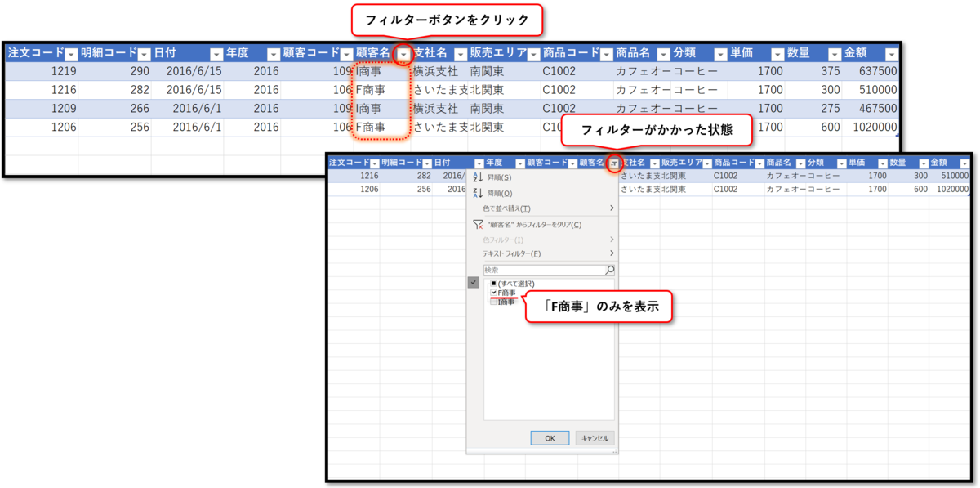The width and height of the screenshot is (980, 488).
Task: Toggle the (すべて選択) select-all checkbox
Action: [492, 281]
